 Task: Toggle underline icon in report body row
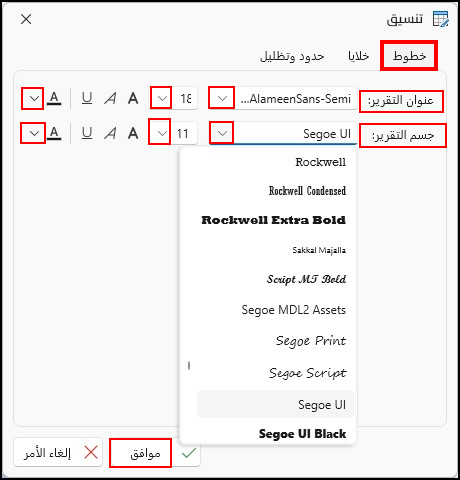pyautogui.click(x=87, y=133)
